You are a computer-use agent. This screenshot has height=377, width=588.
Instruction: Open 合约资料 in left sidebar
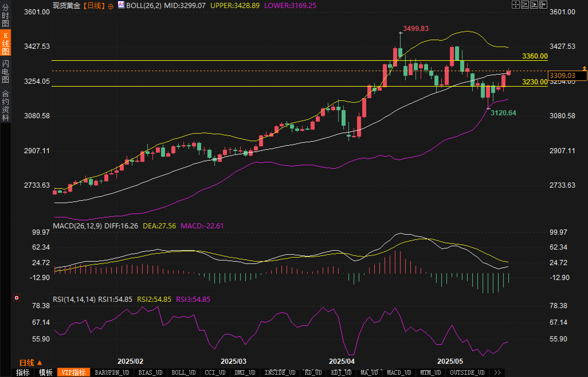(x=5, y=105)
